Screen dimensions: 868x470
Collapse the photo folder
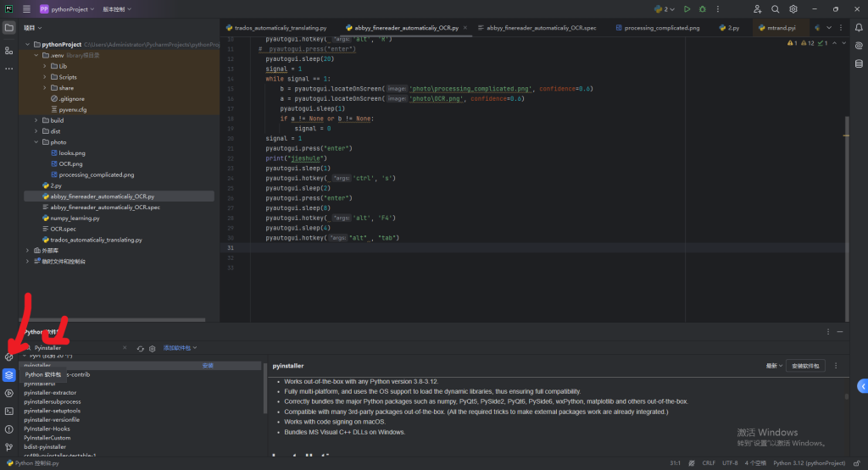coord(36,142)
